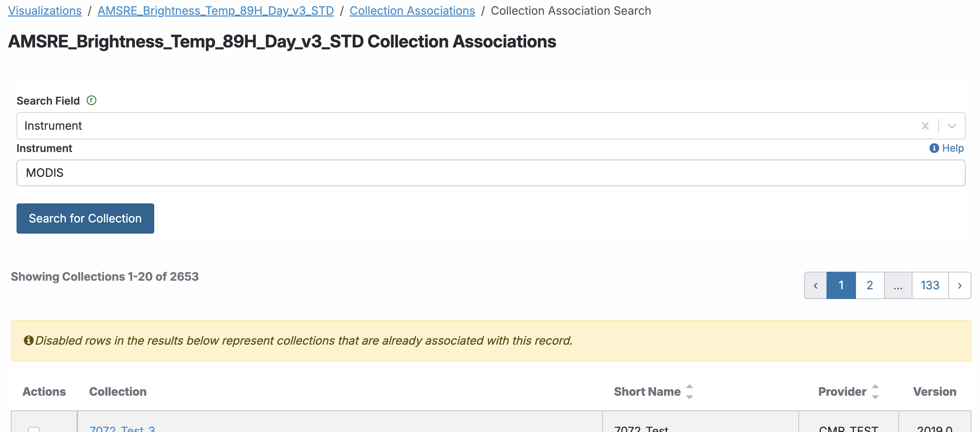This screenshot has height=432, width=980.
Task: Open Collection Associations breadcrumb link
Action: (x=412, y=11)
